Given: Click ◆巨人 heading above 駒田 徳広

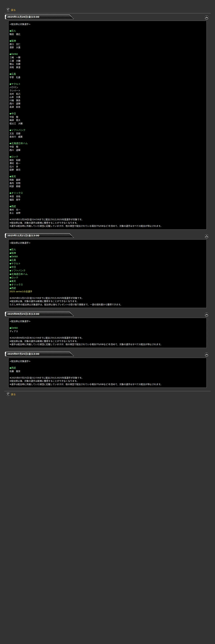Looking at the screenshot, I should coord(13,31).
